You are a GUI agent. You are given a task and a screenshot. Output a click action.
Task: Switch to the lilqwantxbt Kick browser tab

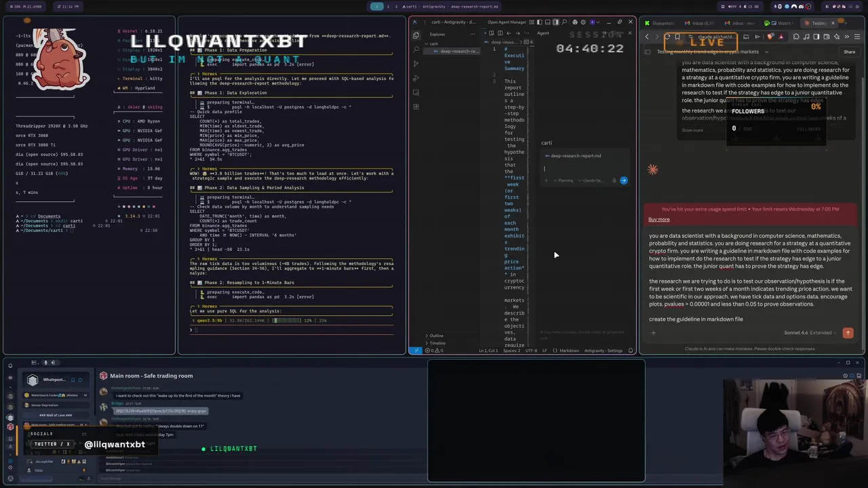661,23
